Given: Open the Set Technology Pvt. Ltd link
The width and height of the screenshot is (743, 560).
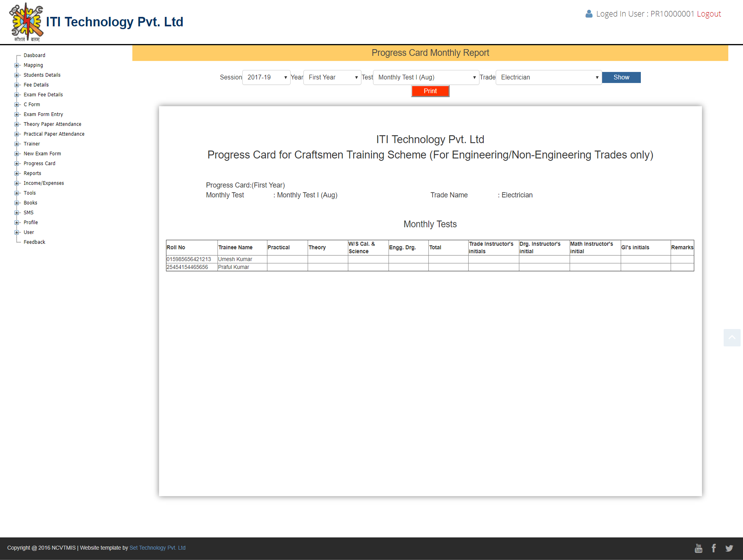Looking at the screenshot, I should (x=157, y=548).
